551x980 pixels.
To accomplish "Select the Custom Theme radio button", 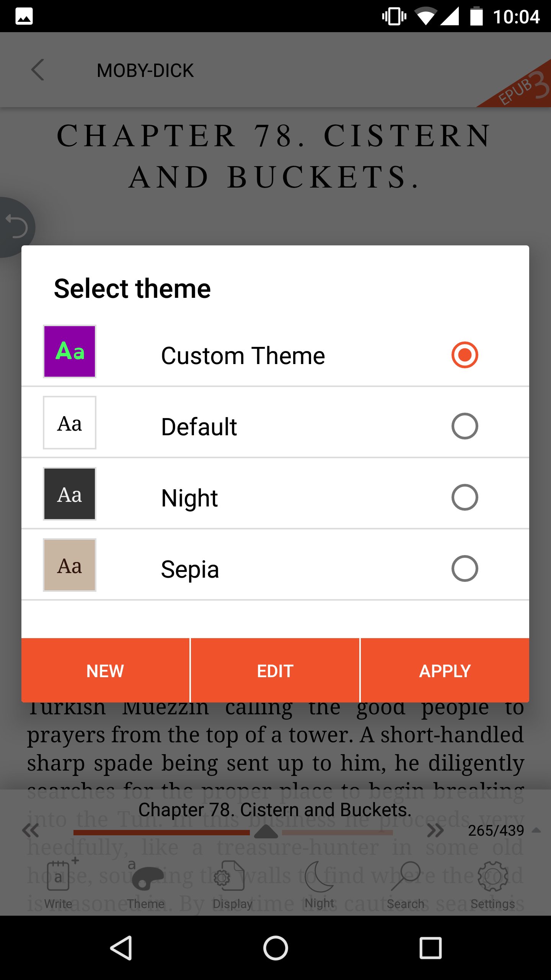I will pyautogui.click(x=465, y=355).
